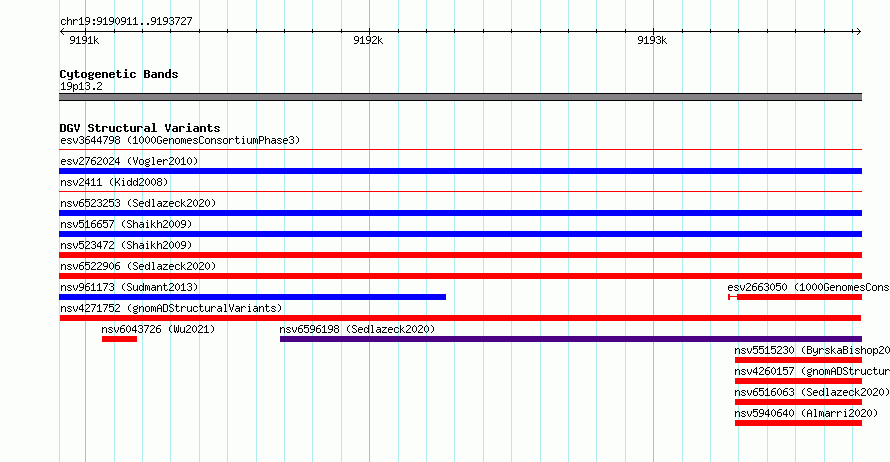The image size is (890, 462).
Task: Click the red bar of nsv523472
Action: pyautogui.click(x=460, y=255)
